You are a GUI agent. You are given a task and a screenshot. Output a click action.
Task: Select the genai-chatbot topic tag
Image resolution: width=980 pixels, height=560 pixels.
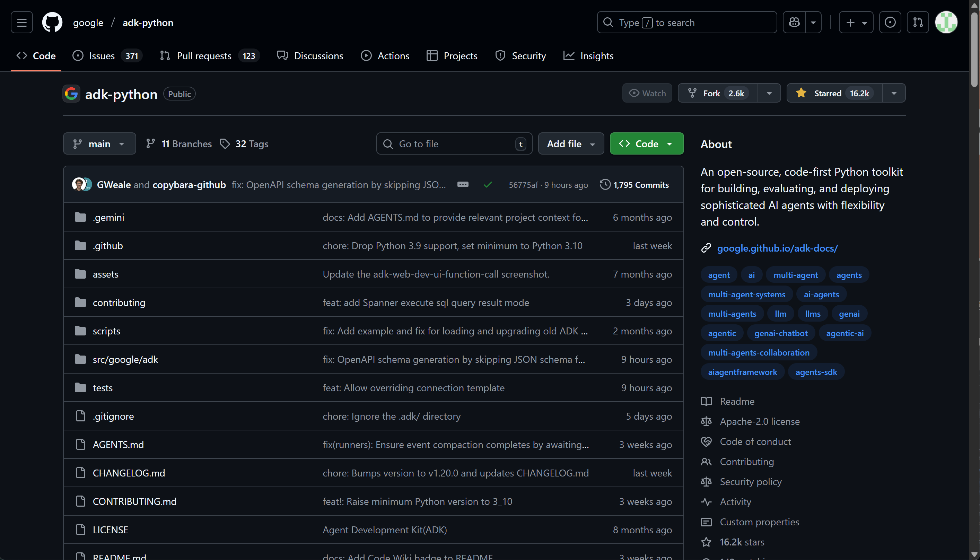click(x=781, y=333)
